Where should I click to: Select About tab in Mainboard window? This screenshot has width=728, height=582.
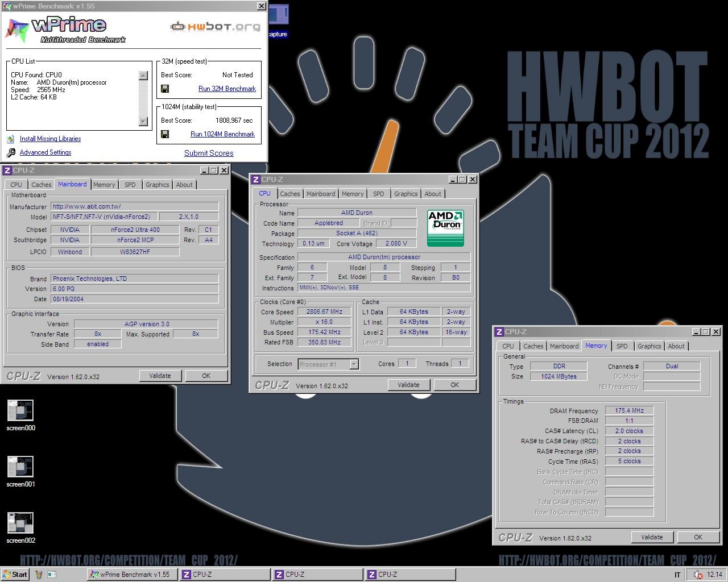coord(184,185)
